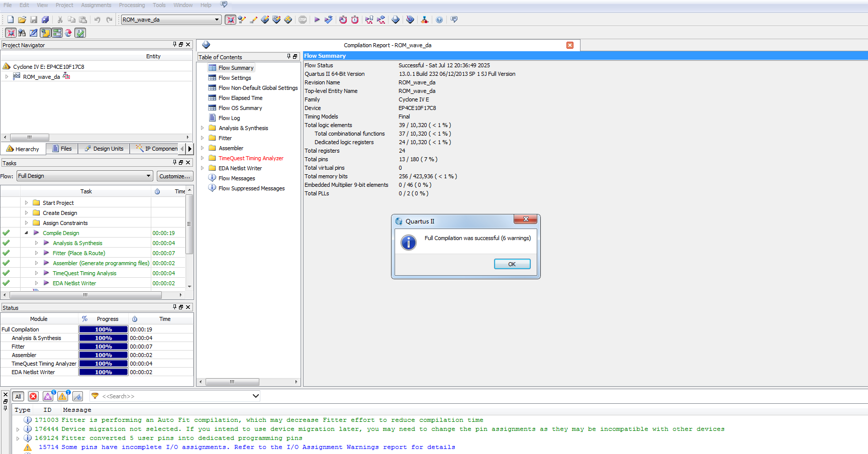Click the Fitter 100% progress bar
The image size is (868, 454).
104,347
